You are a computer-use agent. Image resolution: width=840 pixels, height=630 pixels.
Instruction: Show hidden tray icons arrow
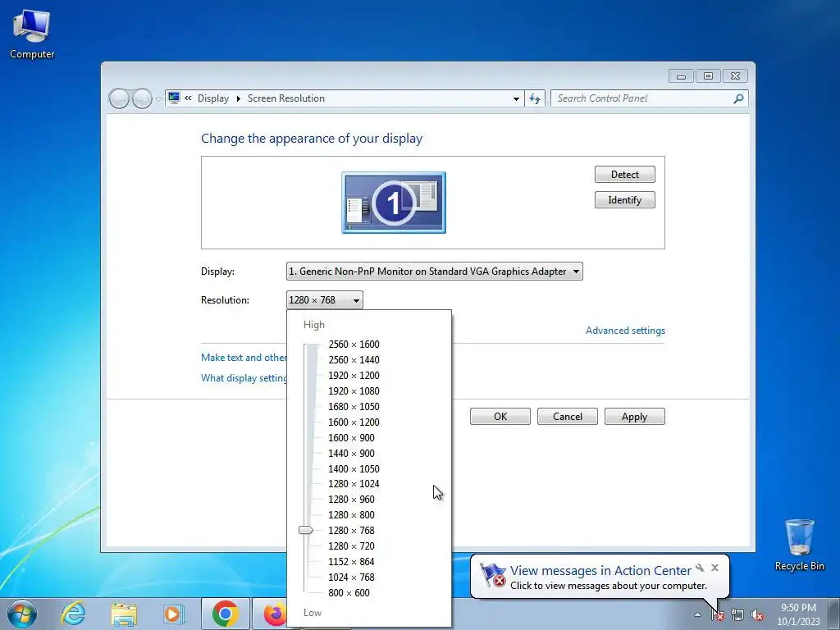pos(697,614)
